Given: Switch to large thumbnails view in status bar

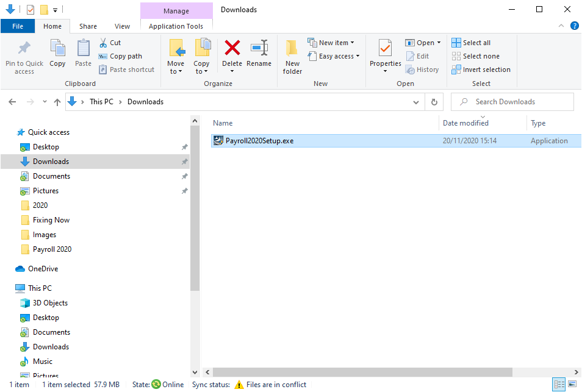Looking at the screenshot, I should pyautogui.click(x=573, y=385).
